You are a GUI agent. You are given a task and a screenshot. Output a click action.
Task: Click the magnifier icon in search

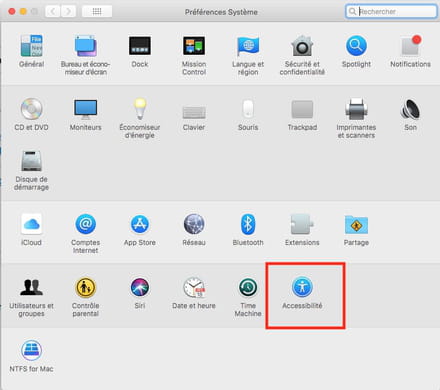352,12
